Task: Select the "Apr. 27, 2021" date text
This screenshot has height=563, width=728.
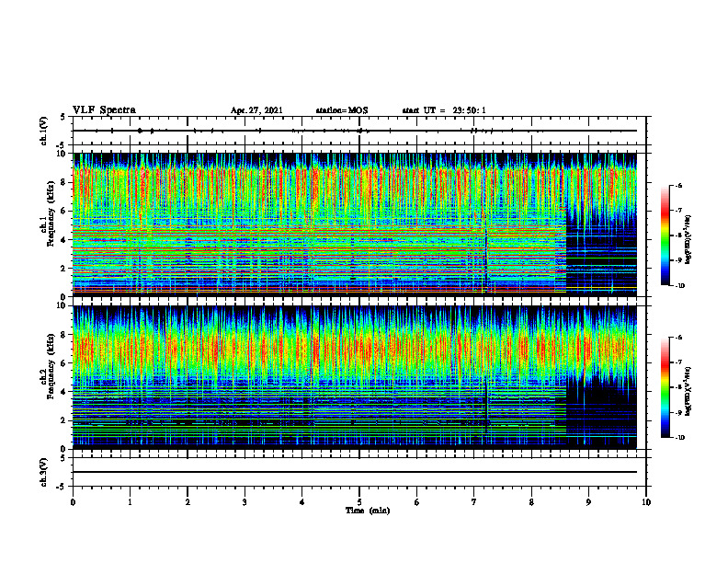Action: (256, 110)
